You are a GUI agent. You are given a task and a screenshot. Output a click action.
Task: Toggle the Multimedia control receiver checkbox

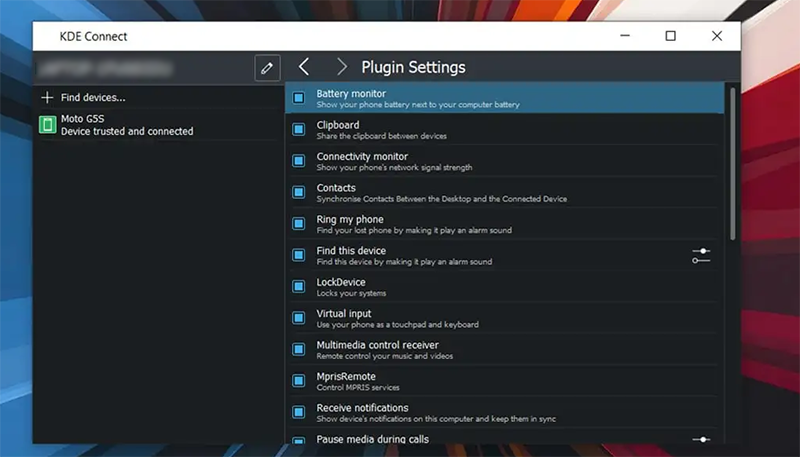pyautogui.click(x=299, y=349)
